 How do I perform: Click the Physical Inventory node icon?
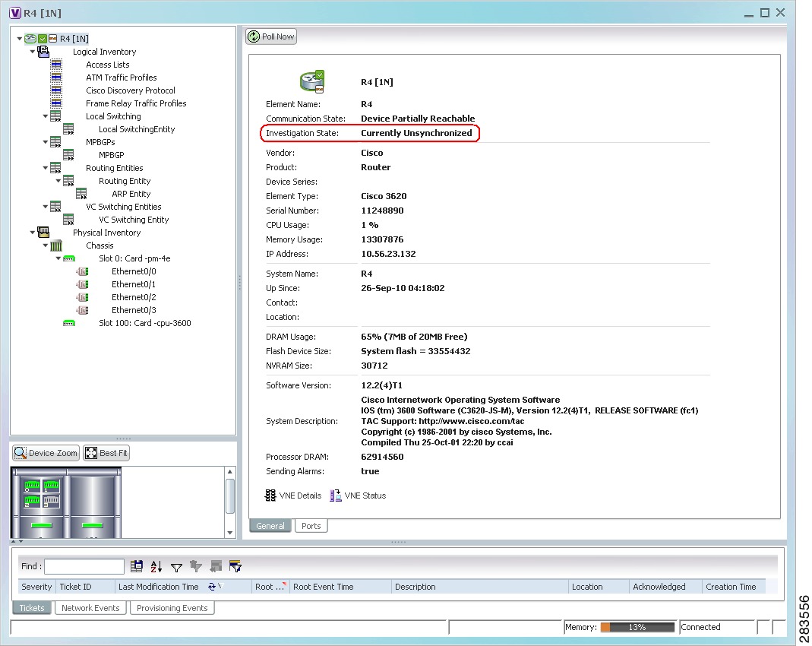point(43,233)
